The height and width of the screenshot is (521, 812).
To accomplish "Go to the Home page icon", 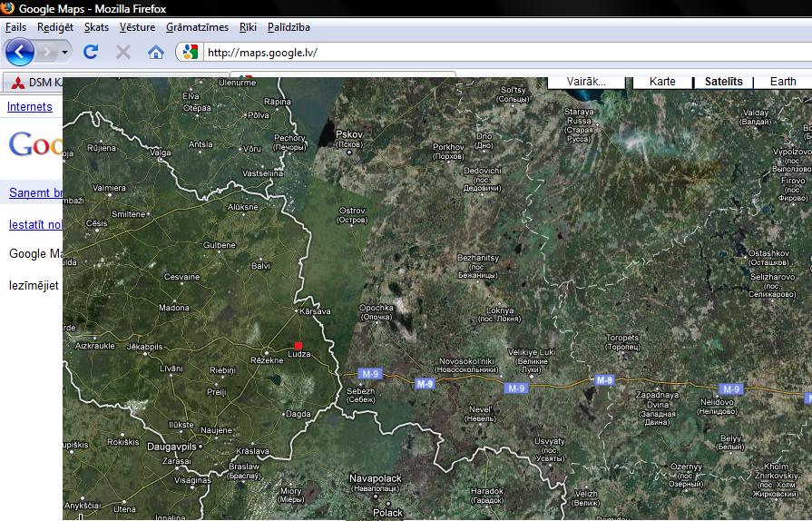I will click(x=156, y=52).
